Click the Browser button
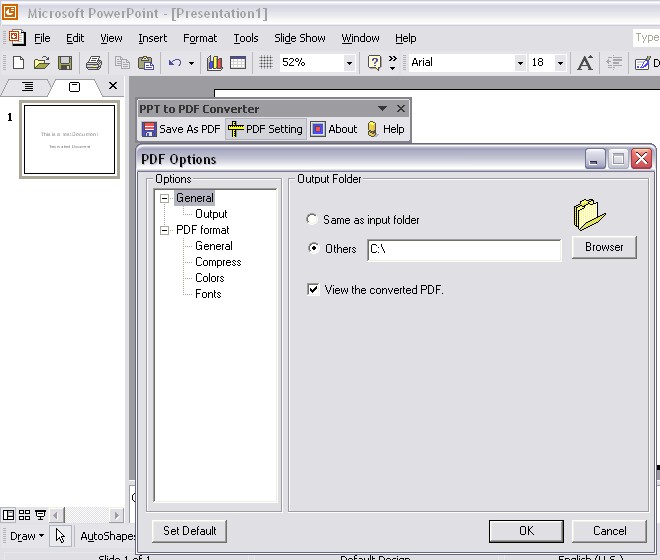660x560 pixels. pos(604,247)
